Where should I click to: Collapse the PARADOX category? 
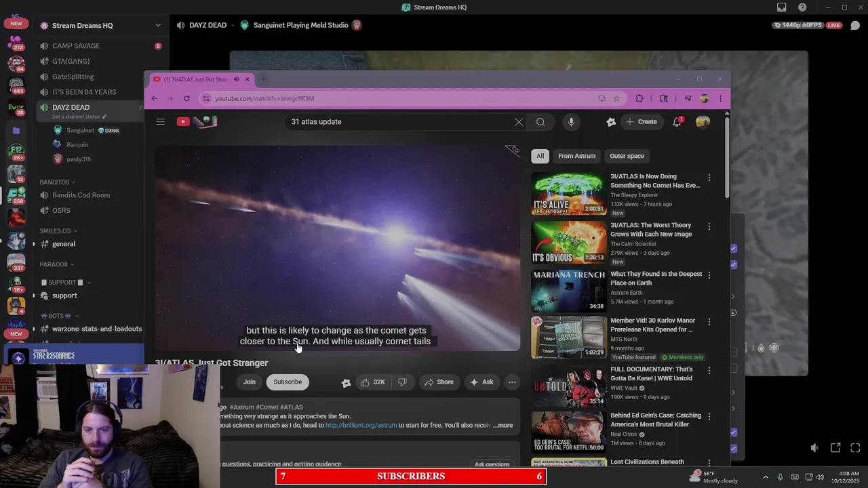57,264
